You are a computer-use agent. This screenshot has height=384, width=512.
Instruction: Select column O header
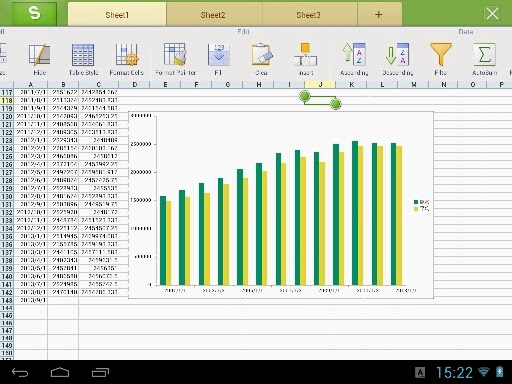(473, 84)
